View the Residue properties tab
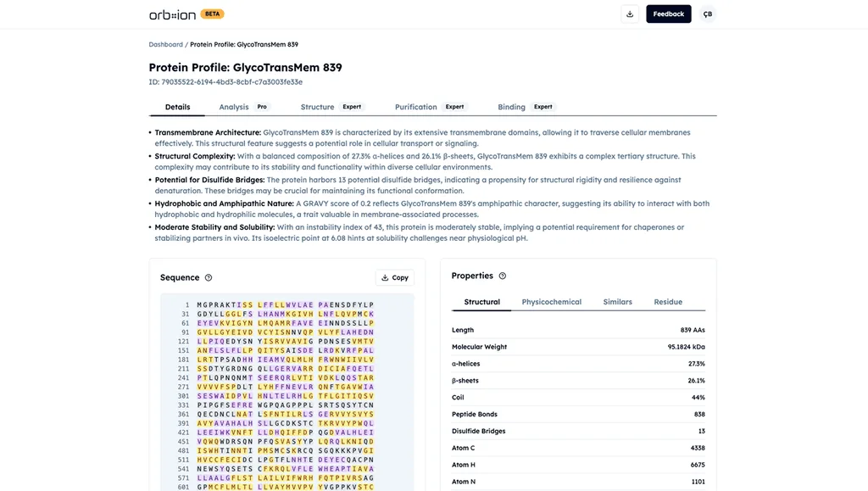Viewport: 868px width, 491px height. (x=668, y=302)
